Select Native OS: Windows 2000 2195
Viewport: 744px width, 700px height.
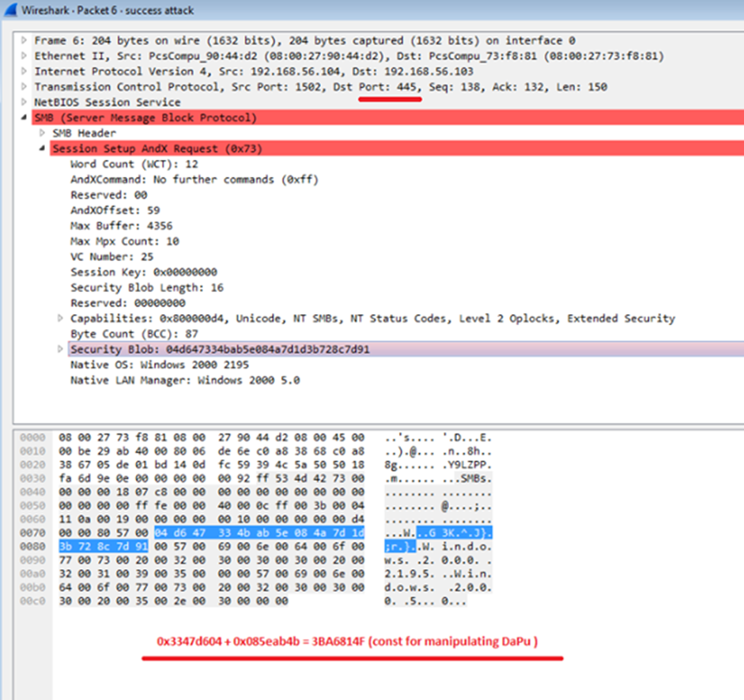point(160,365)
